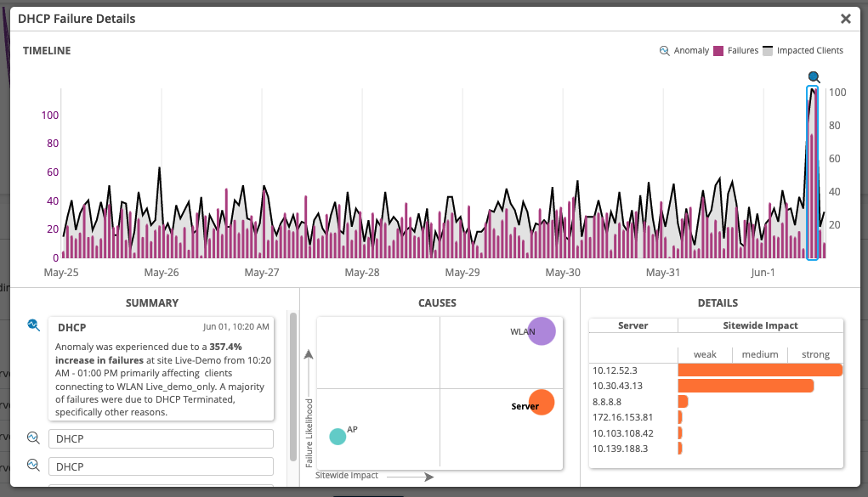Screen dimensions: 868x497
Task: Select the orange Server bubble in Causes
Action: pos(541,402)
